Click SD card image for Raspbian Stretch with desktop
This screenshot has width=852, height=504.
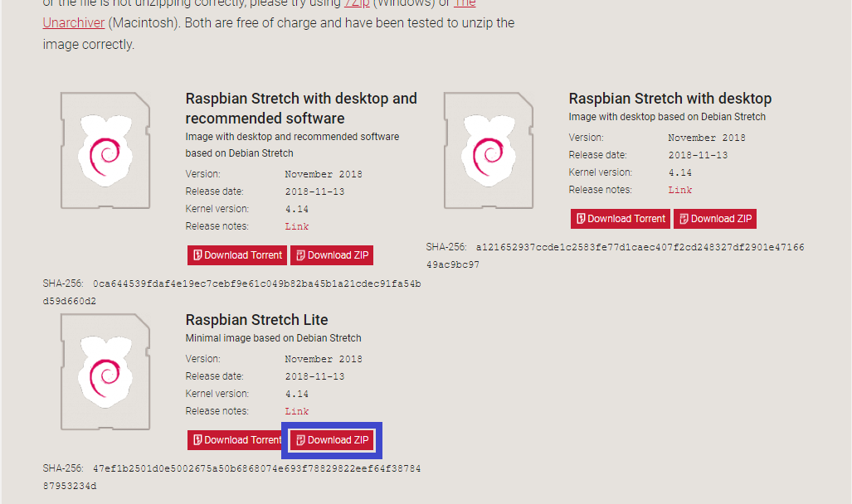(489, 150)
